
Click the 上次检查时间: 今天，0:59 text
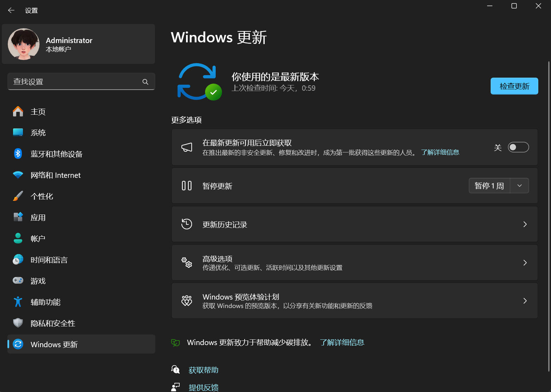tap(274, 88)
